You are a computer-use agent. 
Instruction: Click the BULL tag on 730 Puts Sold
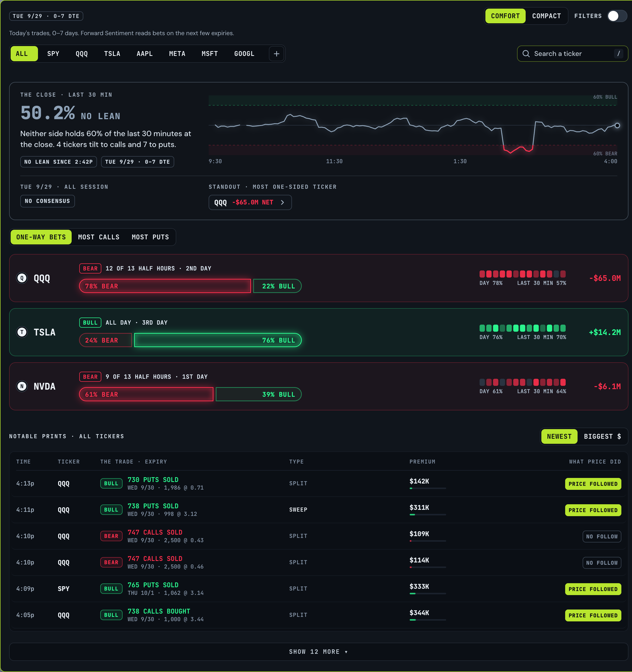[x=111, y=484]
